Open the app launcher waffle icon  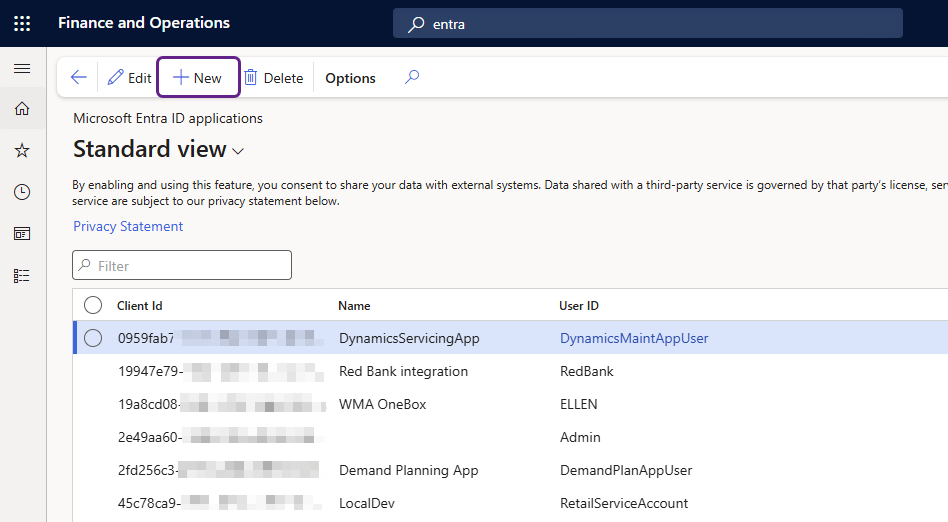[x=22, y=23]
